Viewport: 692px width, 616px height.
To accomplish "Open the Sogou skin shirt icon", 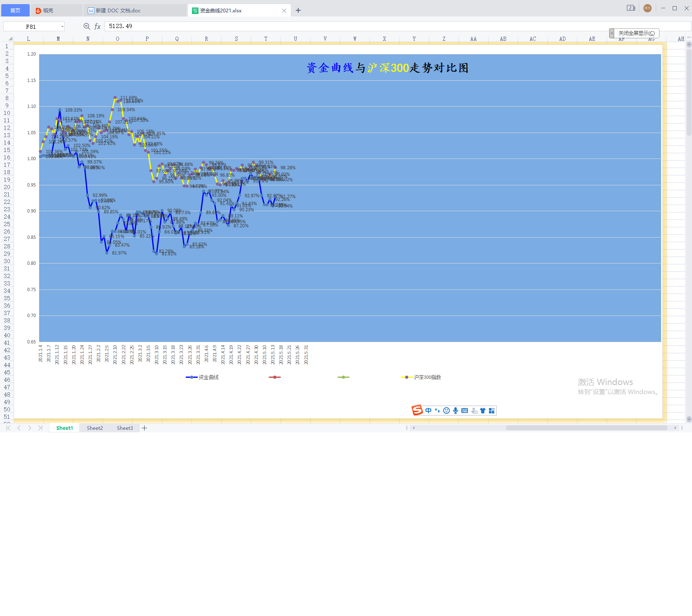I will tap(483, 411).
